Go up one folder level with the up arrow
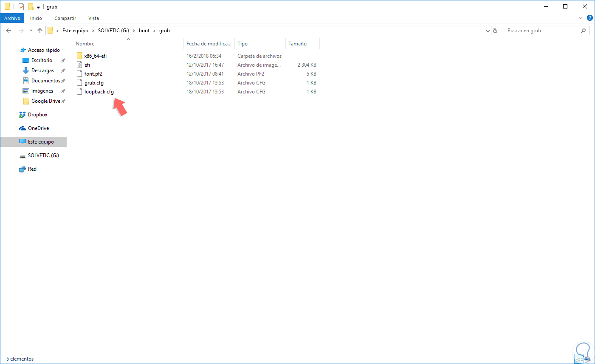 coord(40,31)
